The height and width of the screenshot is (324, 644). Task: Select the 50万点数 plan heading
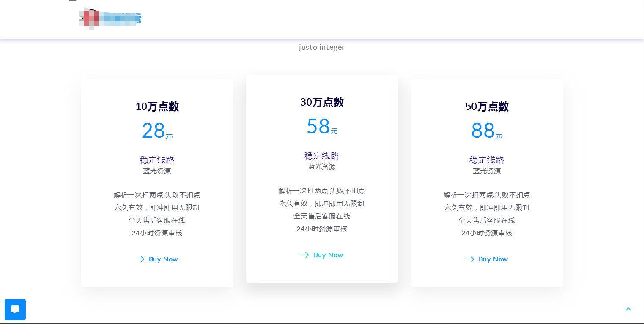[487, 106]
